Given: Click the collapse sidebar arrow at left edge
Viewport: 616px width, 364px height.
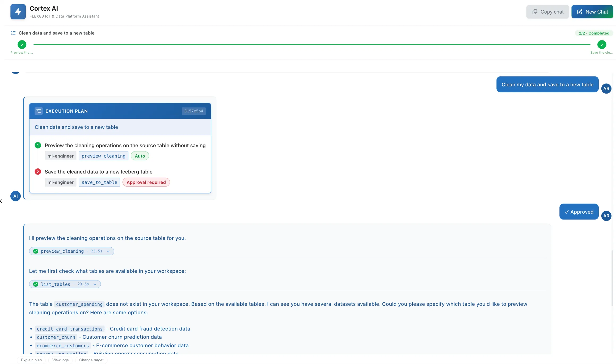Looking at the screenshot, I should 1,201.
